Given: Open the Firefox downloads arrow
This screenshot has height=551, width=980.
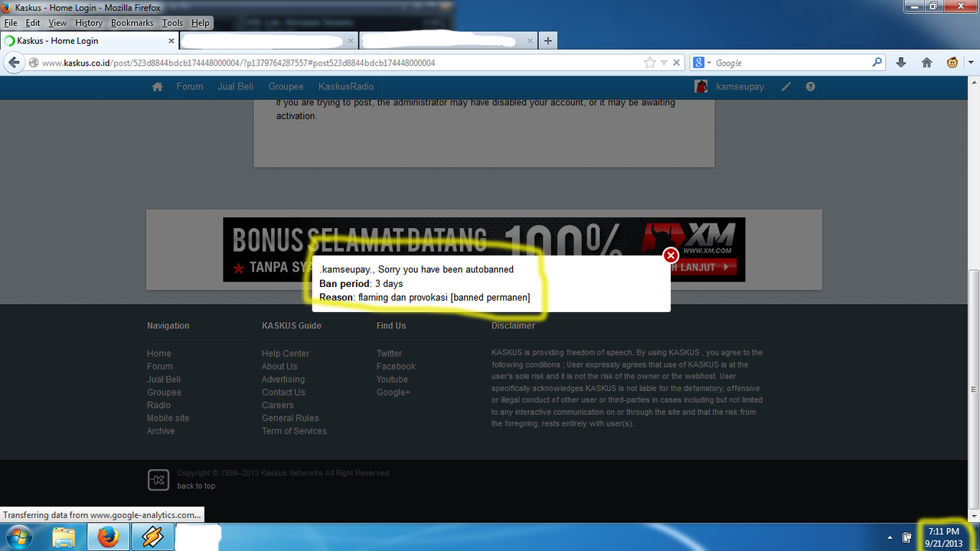Looking at the screenshot, I should tap(900, 63).
